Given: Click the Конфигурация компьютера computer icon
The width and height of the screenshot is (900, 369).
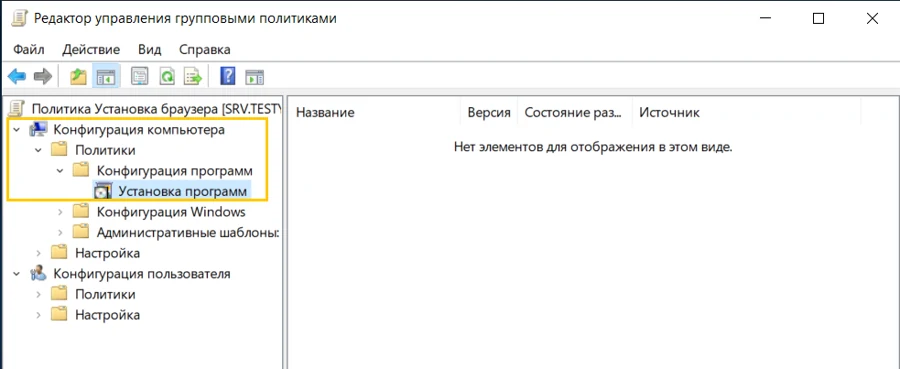Looking at the screenshot, I should (x=38, y=130).
